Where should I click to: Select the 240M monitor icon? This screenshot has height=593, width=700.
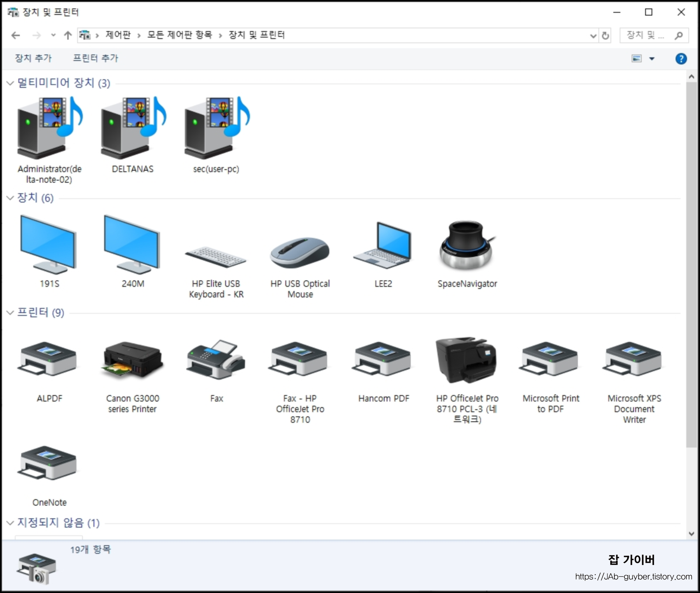(132, 244)
